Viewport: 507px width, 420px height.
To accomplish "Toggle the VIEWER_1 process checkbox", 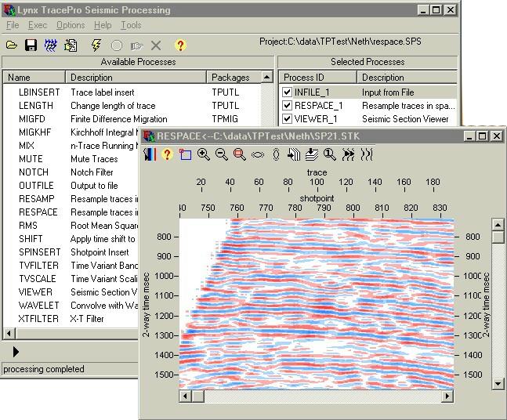I will (287, 118).
